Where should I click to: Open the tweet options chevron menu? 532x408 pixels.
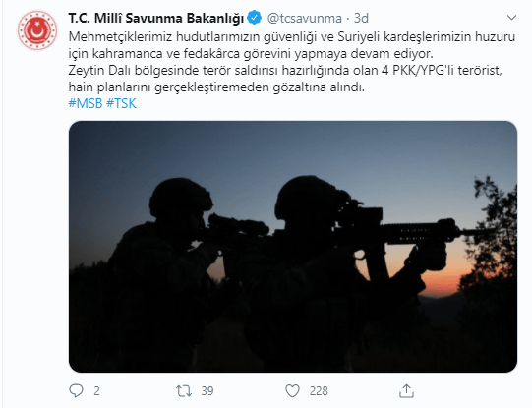click(511, 18)
